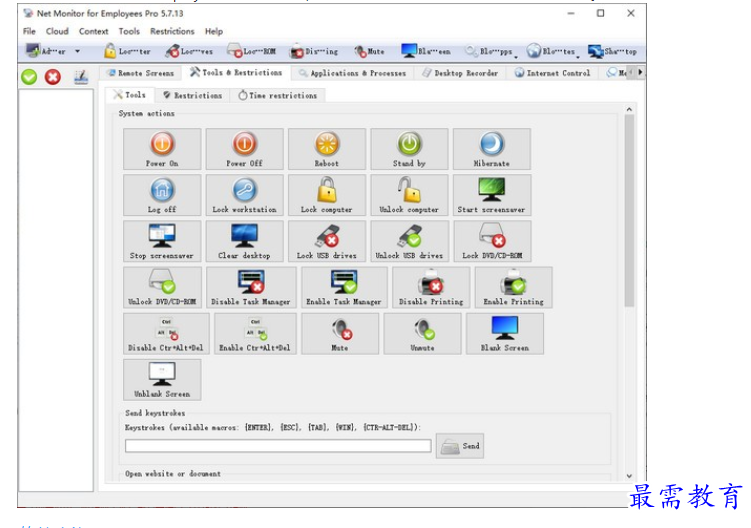The width and height of the screenshot is (751, 528).
Task: Click Stop screensaver action
Action: [162, 241]
